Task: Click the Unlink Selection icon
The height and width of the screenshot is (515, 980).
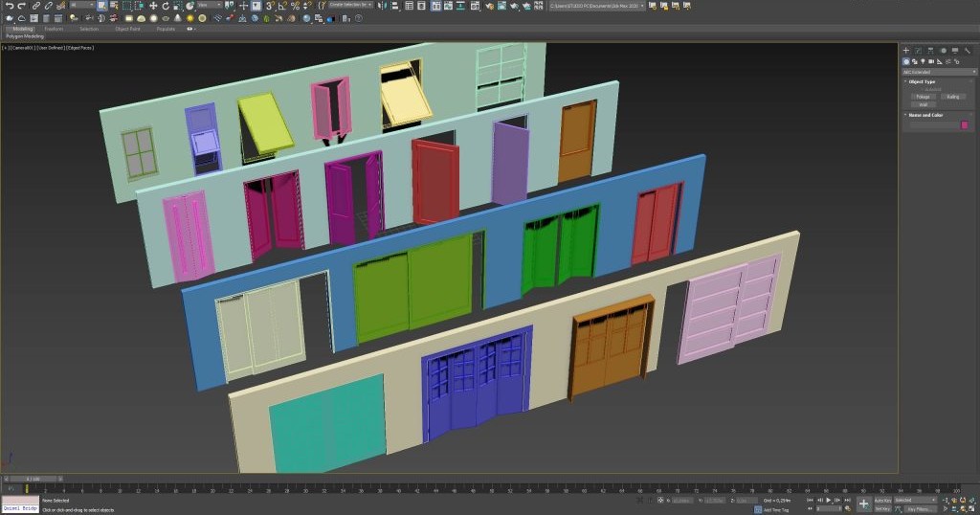Action: [48, 6]
